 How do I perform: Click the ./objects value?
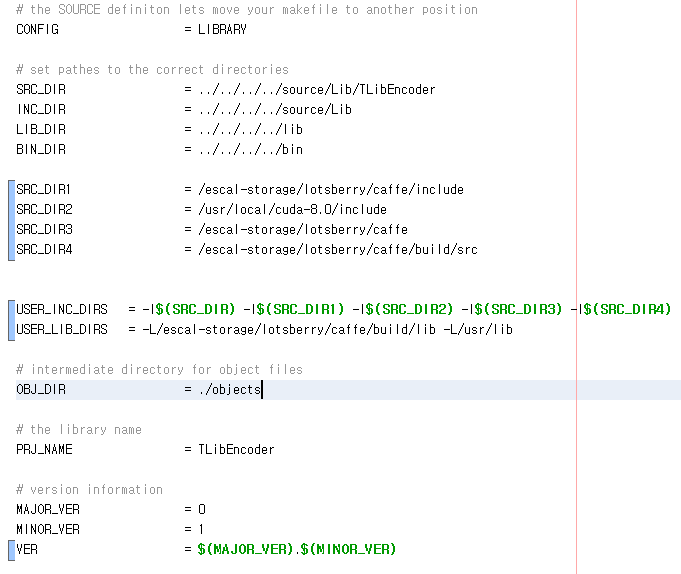point(230,389)
